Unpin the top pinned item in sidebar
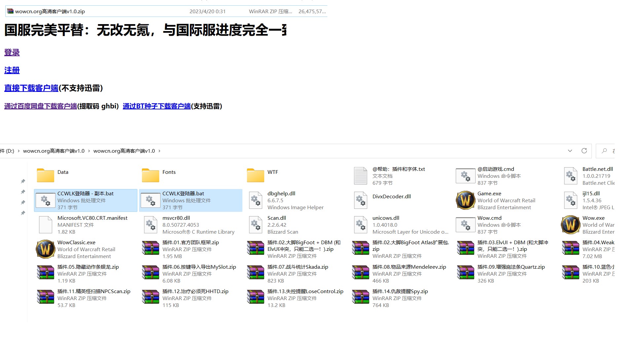 [23, 181]
